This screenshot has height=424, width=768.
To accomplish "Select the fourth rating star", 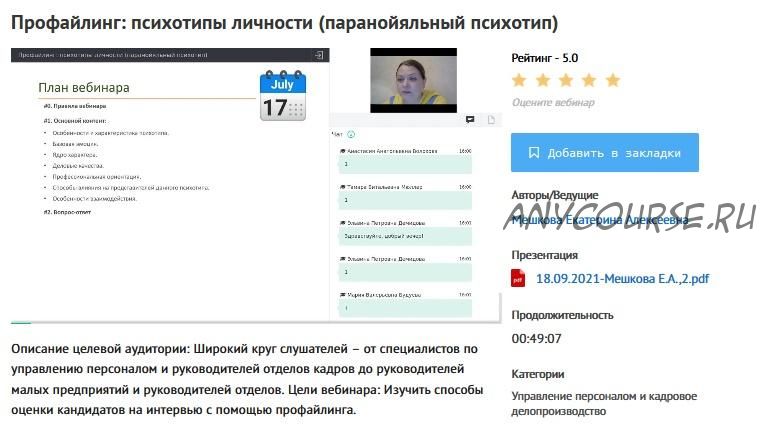I will (589, 80).
